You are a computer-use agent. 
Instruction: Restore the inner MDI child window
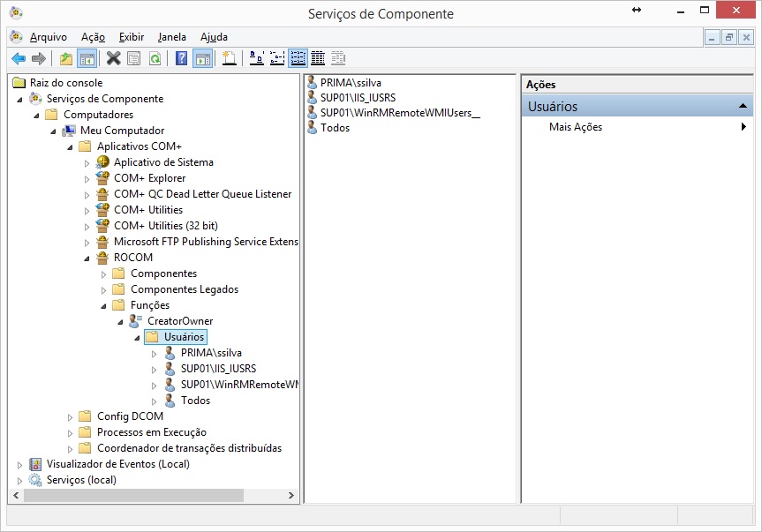point(729,37)
